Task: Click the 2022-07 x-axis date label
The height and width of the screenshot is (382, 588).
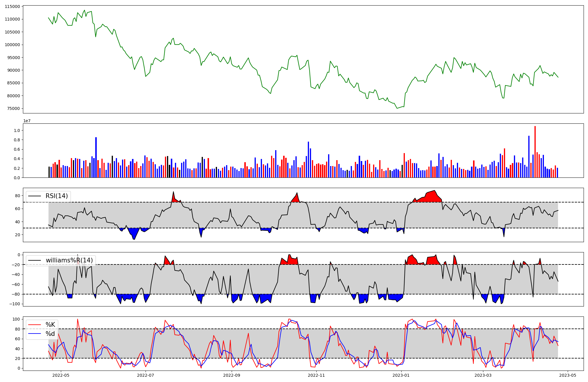Action: [146, 375]
